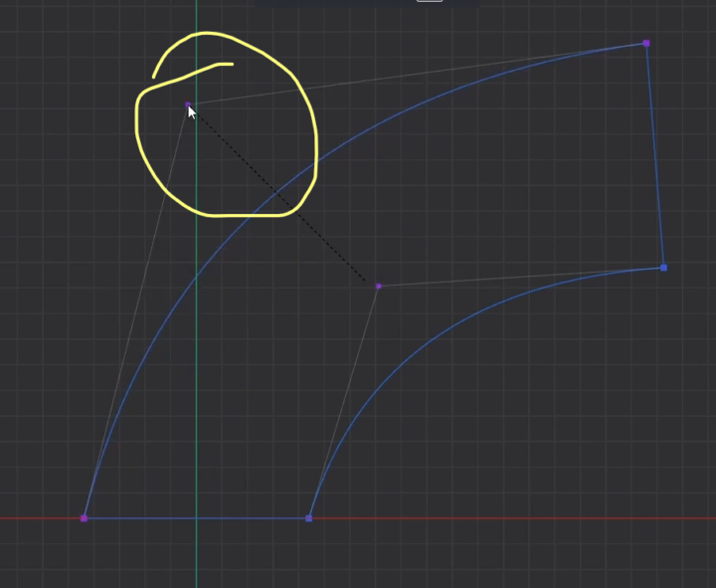Pick the inner curve's purple control point
The image size is (716, 588).
(x=379, y=286)
